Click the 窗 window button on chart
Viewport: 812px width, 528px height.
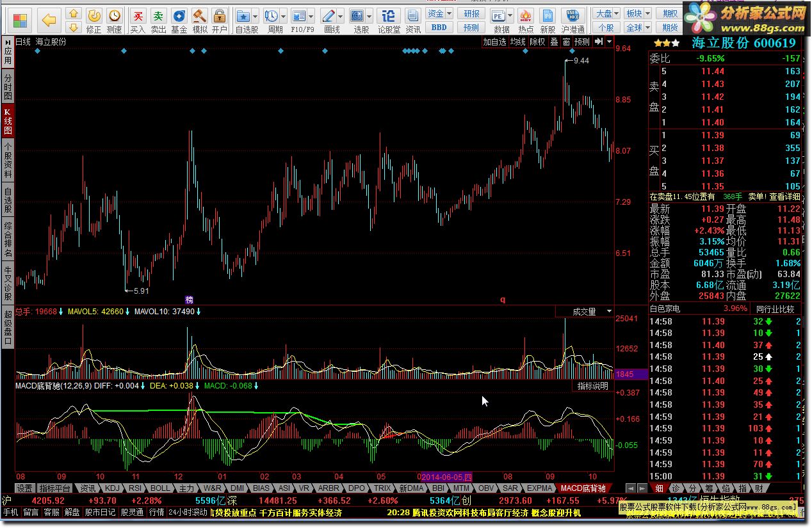(x=566, y=42)
